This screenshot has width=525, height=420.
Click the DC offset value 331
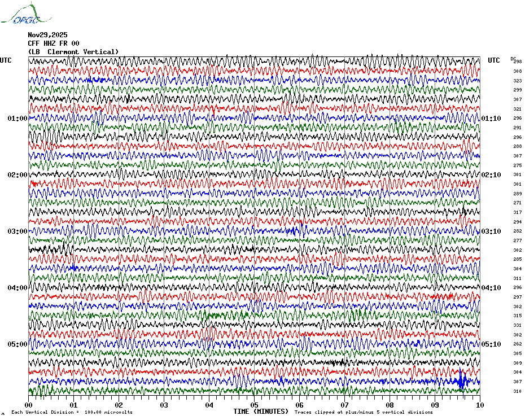tap(517, 325)
